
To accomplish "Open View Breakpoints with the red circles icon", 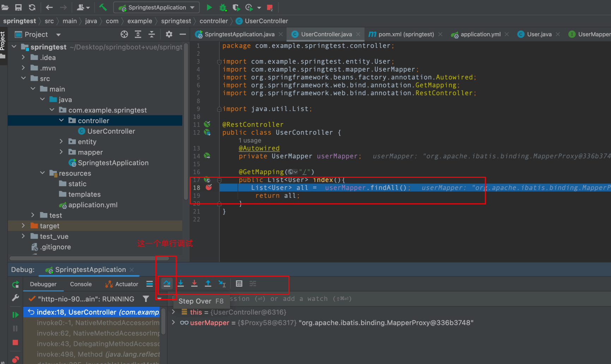I will 15,359.
